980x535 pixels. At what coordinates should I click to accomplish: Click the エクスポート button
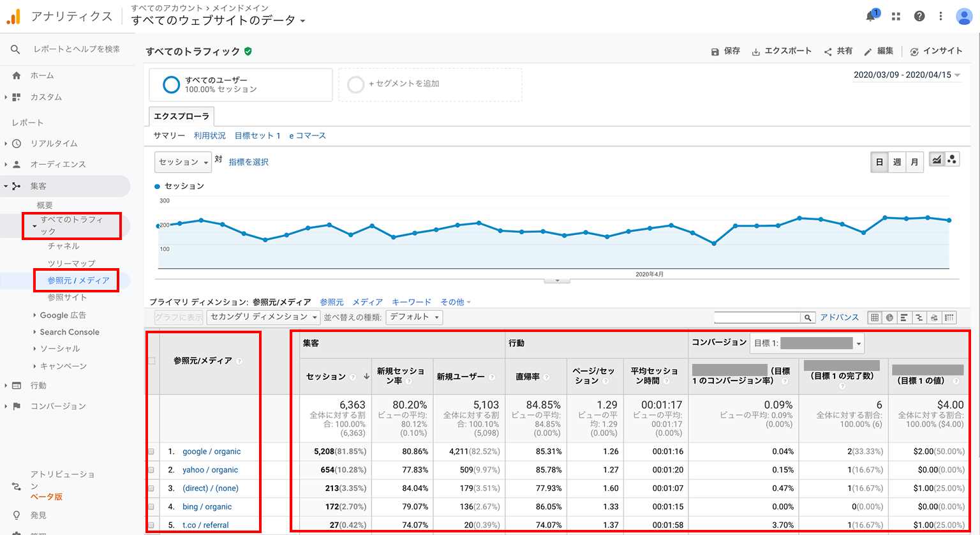tap(782, 51)
